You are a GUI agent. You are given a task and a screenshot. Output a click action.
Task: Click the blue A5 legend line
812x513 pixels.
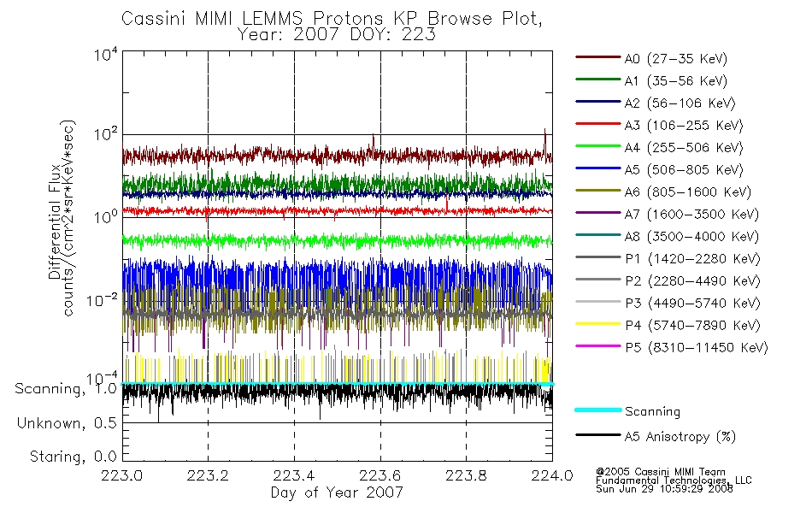(598, 168)
